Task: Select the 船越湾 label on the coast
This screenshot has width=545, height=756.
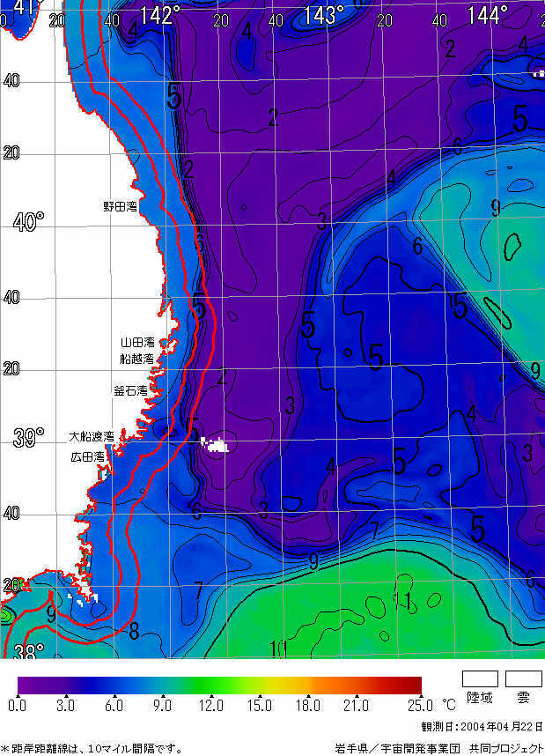Action: 137,359
